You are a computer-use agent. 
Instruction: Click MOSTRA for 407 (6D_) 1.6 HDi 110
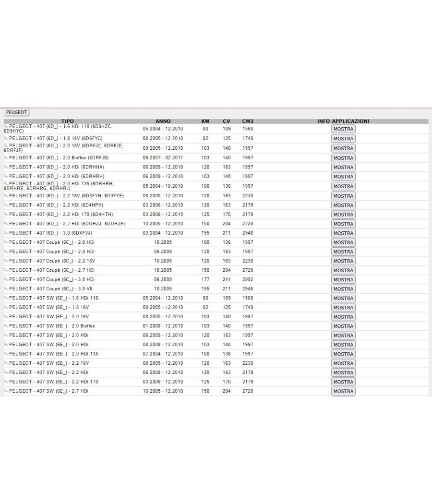coord(343,129)
